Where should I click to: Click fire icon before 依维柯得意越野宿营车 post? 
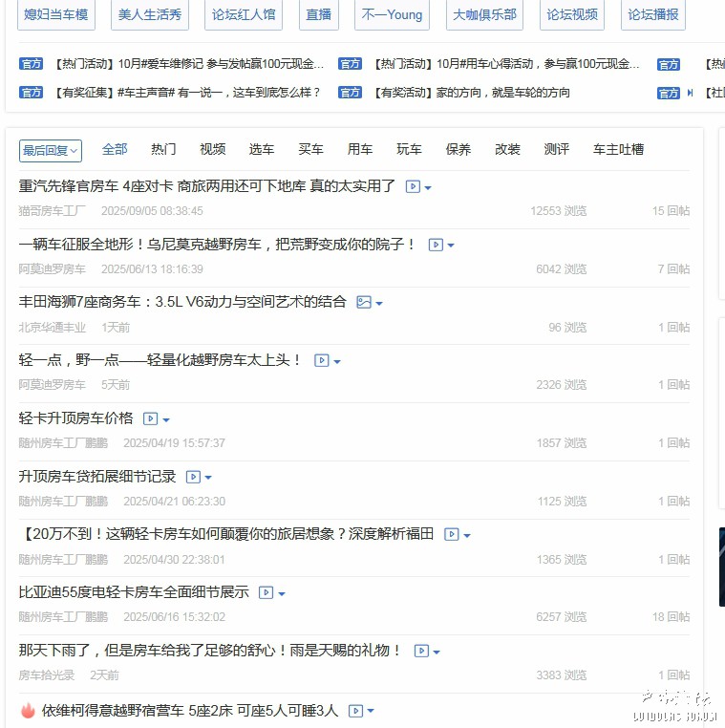[x=27, y=711]
